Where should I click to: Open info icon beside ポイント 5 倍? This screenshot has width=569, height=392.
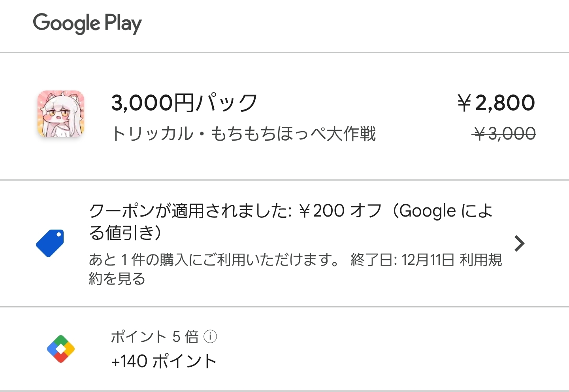tap(210, 337)
